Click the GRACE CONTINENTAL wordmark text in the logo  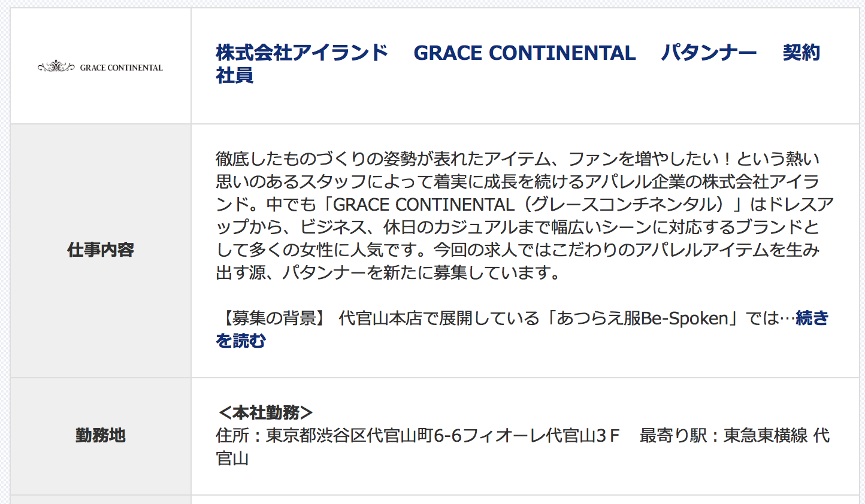(x=122, y=68)
